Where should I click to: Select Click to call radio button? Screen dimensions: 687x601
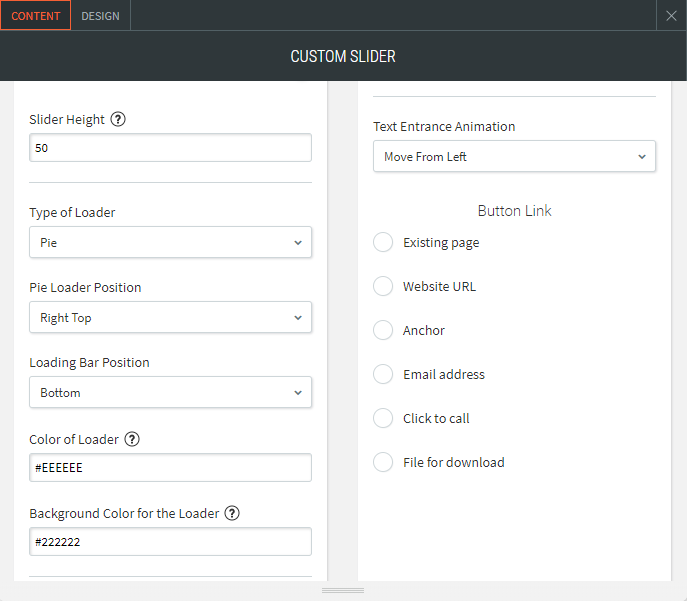pos(383,418)
